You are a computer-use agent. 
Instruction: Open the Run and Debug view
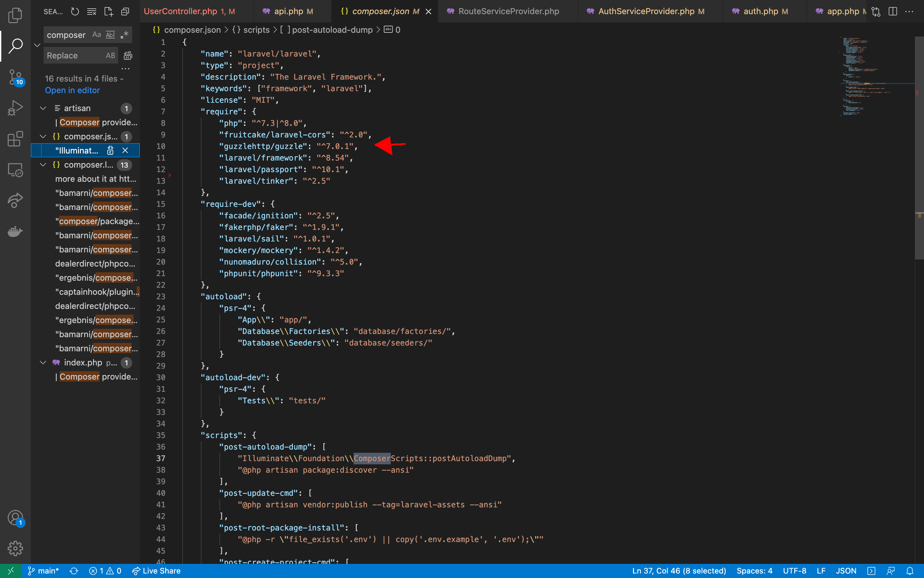point(15,108)
